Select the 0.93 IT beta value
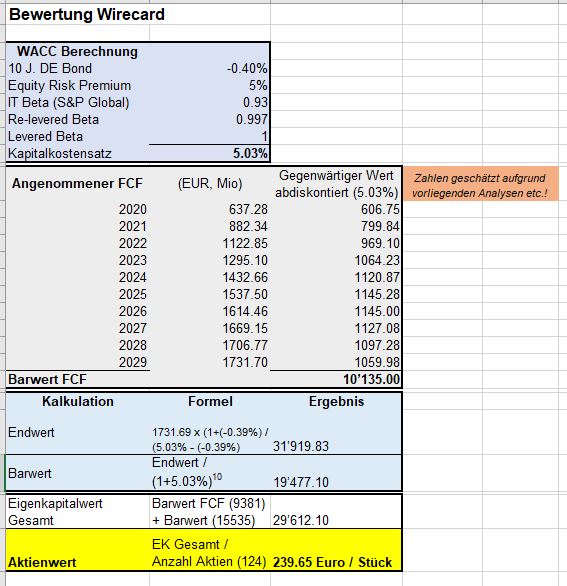Image resolution: width=567 pixels, height=586 pixels. 256,102
